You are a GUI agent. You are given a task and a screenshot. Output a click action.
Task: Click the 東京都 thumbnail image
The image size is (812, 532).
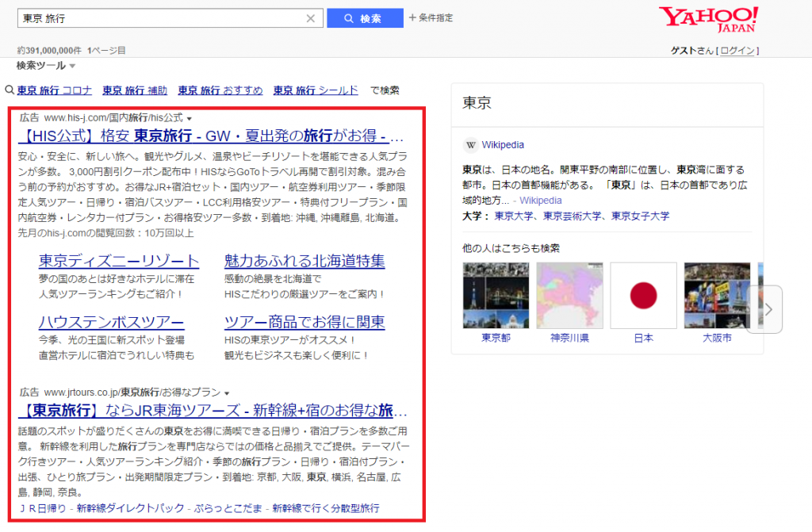[x=496, y=295]
